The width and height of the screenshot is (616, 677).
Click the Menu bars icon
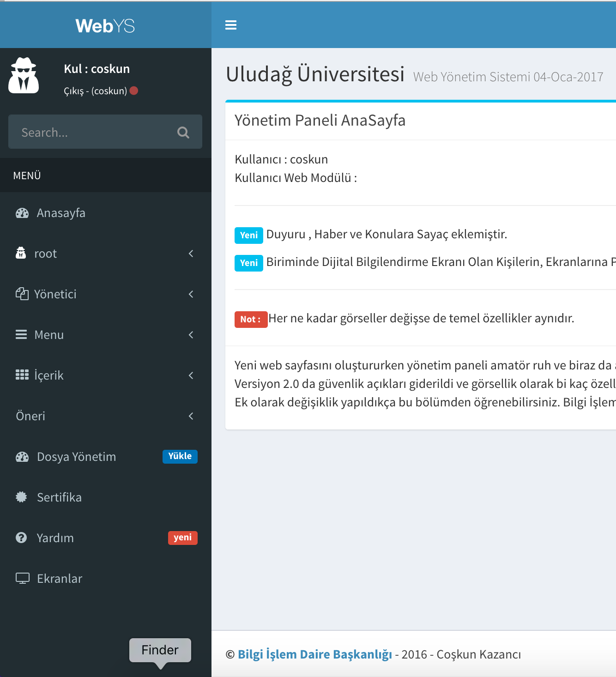[x=21, y=334]
